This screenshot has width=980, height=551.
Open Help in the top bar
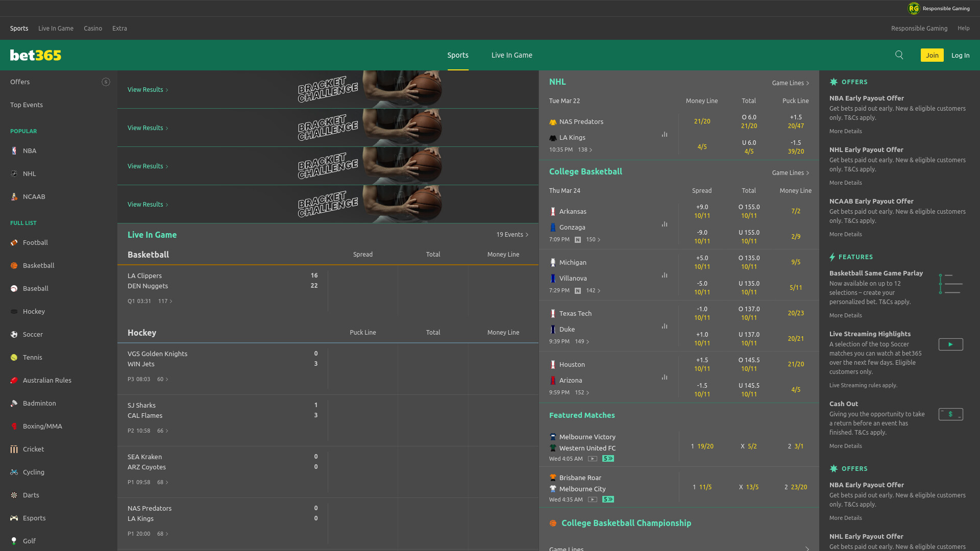964,28
